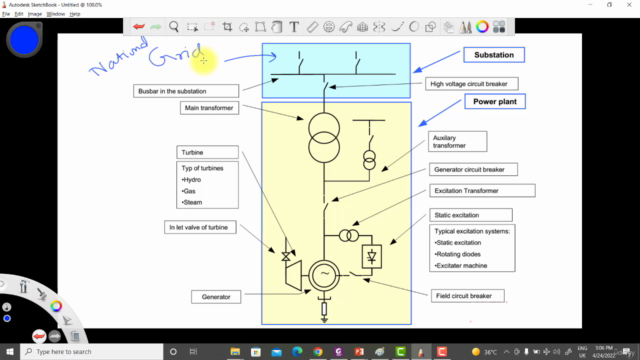This screenshot has width=640, height=360.
Task: Pick the Transform tool
Action: [260, 27]
